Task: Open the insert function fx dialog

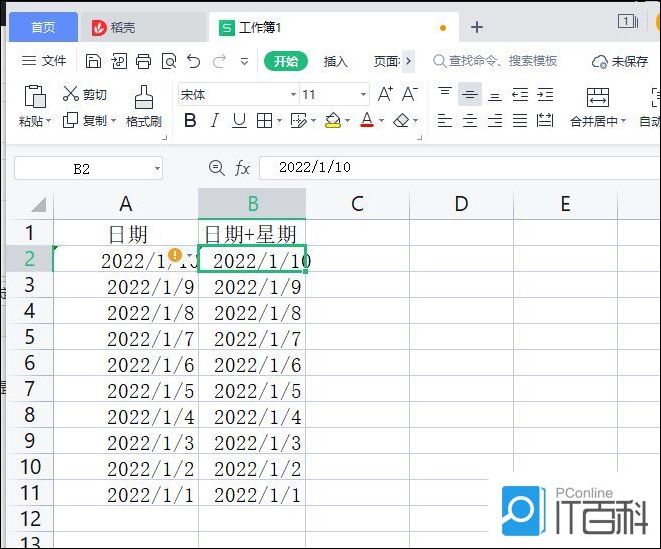Action: pos(242,168)
